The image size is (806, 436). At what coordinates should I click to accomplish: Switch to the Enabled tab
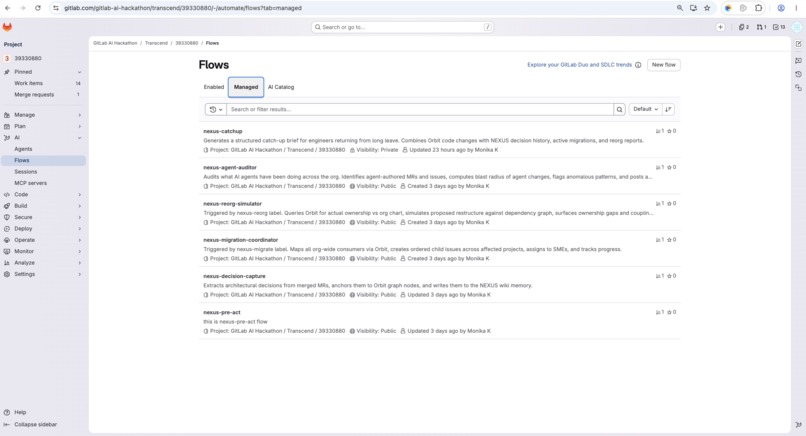(x=214, y=87)
